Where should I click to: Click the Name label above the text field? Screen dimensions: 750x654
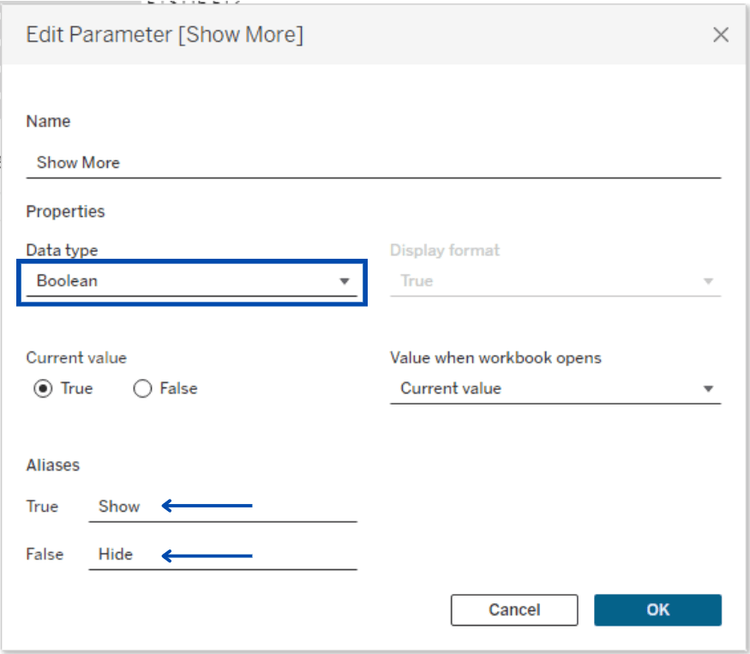pos(48,122)
